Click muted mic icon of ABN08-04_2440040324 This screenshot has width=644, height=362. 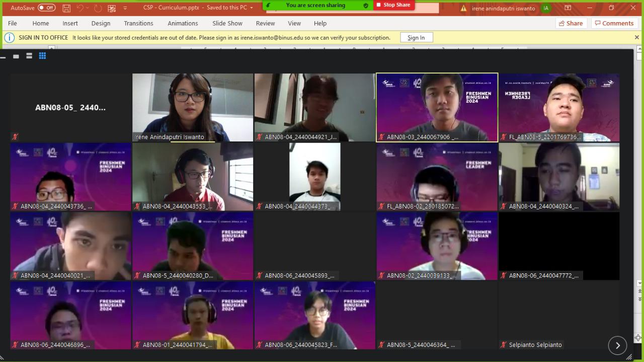(504, 206)
